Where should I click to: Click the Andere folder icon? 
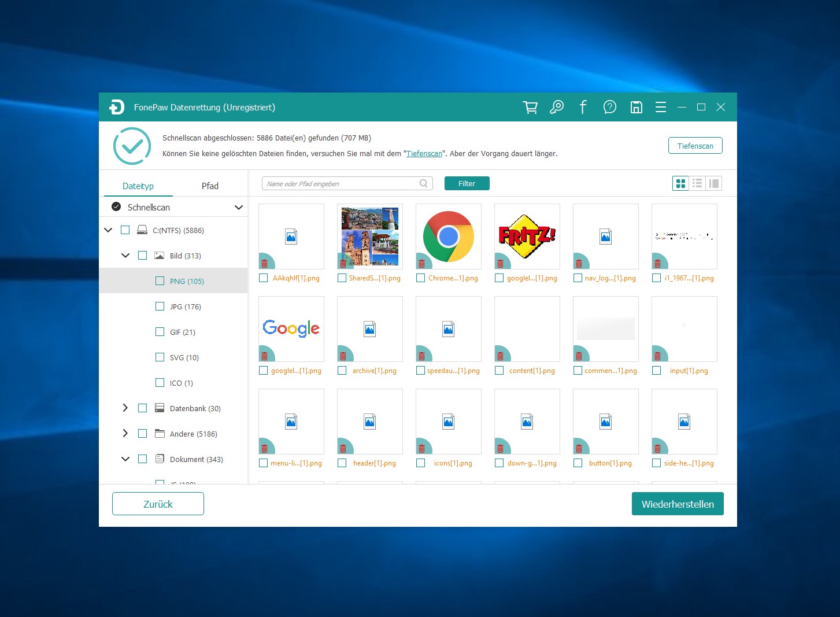coord(160,434)
